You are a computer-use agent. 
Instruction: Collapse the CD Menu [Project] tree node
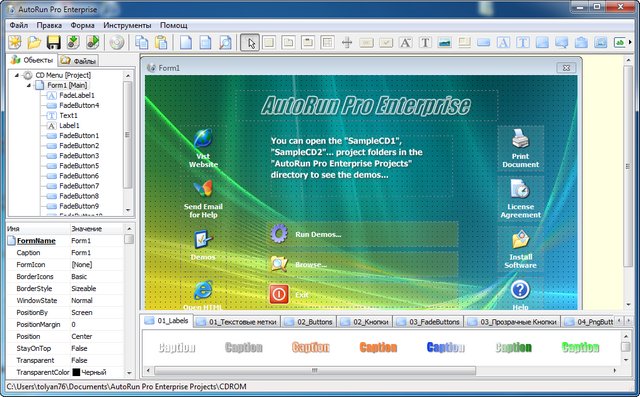(17, 75)
